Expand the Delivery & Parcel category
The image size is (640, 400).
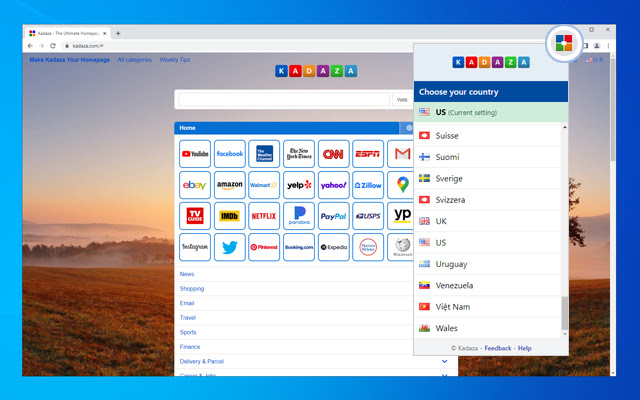444,362
